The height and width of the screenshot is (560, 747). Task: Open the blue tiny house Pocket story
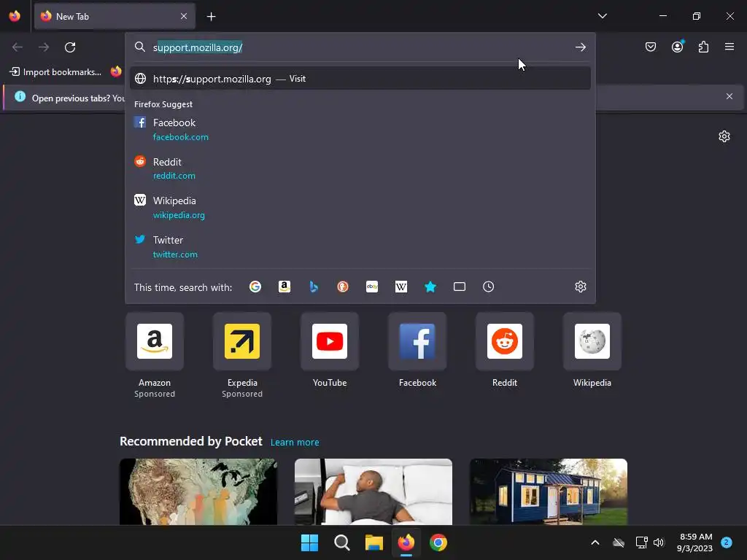[x=549, y=491]
